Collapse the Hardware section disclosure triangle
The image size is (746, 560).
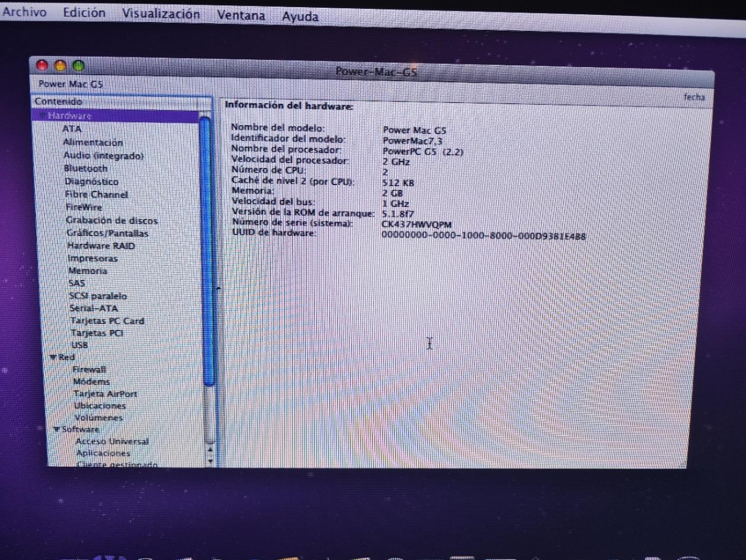coord(42,116)
